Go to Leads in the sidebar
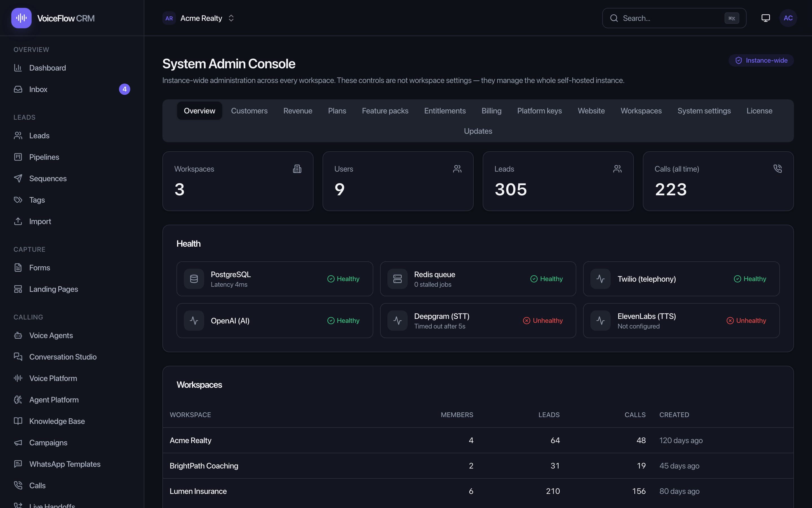Image resolution: width=812 pixels, height=508 pixels. [72, 136]
